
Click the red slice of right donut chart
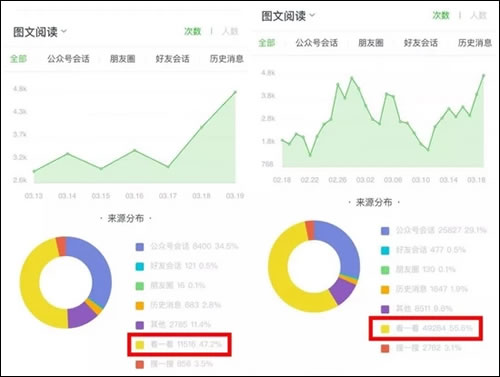click(310, 230)
